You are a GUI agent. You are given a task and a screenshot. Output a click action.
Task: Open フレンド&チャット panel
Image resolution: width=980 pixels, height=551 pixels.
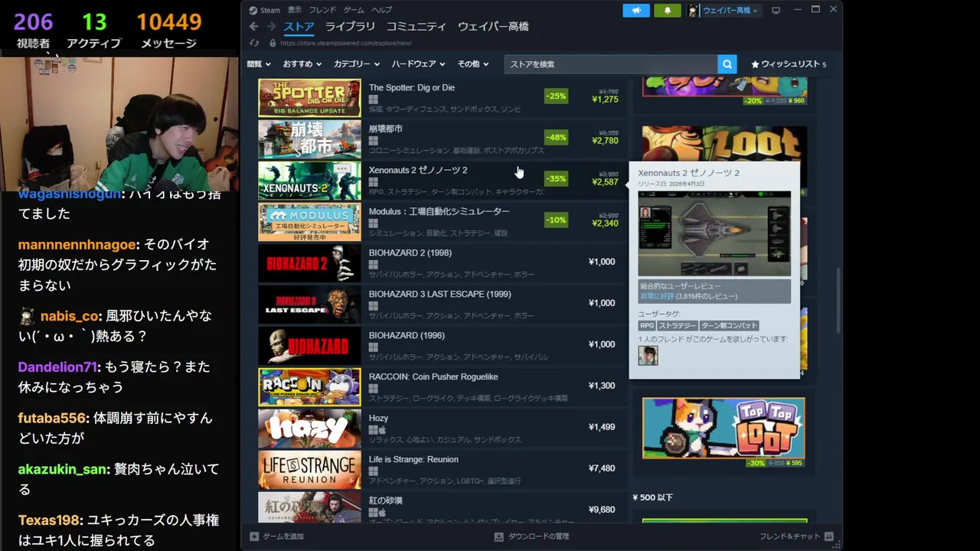coord(796,536)
